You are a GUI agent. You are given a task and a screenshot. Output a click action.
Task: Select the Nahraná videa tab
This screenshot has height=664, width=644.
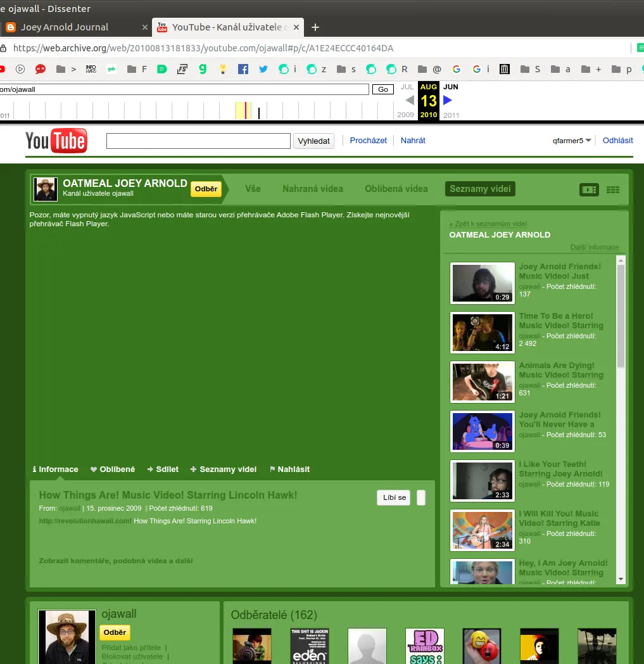(x=313, y=189)
